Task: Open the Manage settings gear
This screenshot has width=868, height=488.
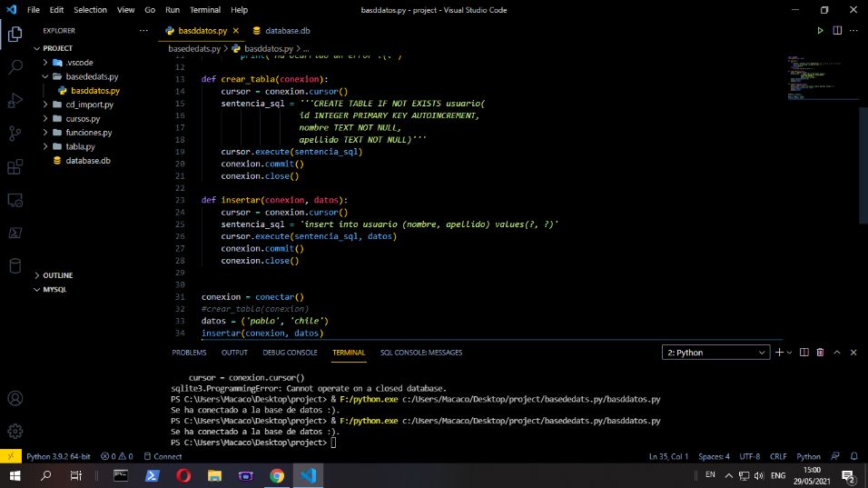Action: pyautogui.click(x=15, y=431)
